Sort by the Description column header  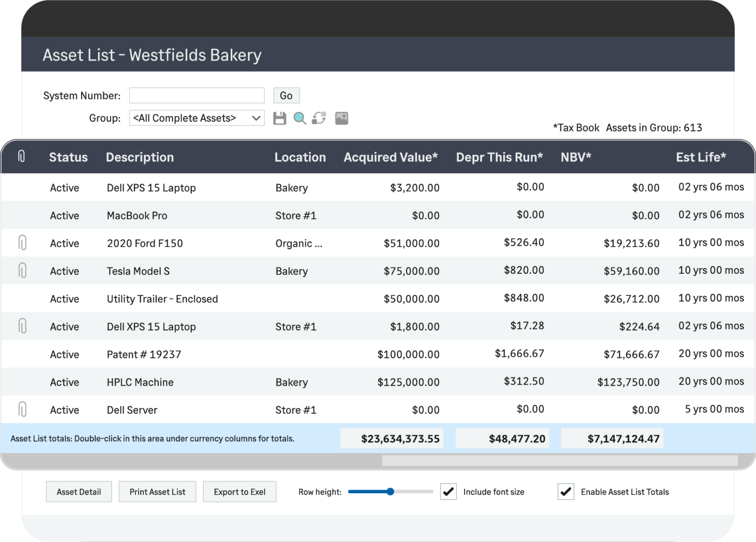coord(140,157)
